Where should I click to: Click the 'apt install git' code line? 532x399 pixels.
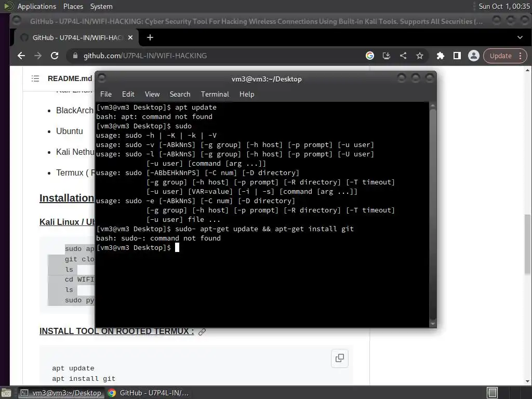pos(84,379)
